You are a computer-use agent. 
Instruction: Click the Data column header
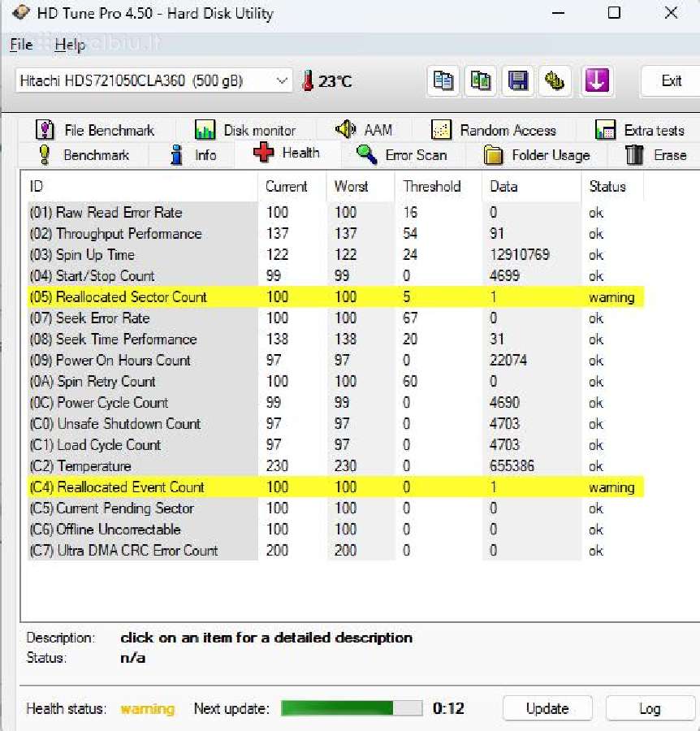531,187
